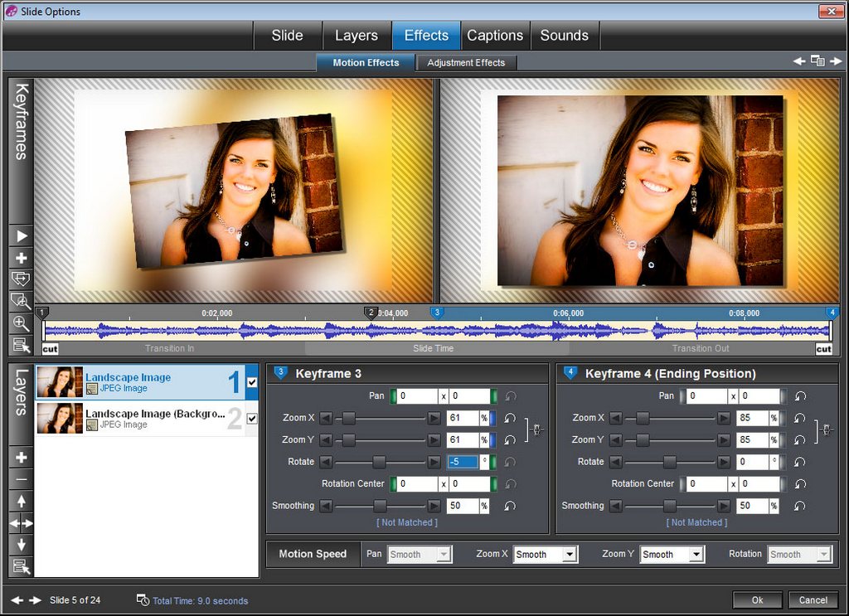
Task: Toggle Zoom X/Y link lock for Keyframe 4
Action: (826, 429)
